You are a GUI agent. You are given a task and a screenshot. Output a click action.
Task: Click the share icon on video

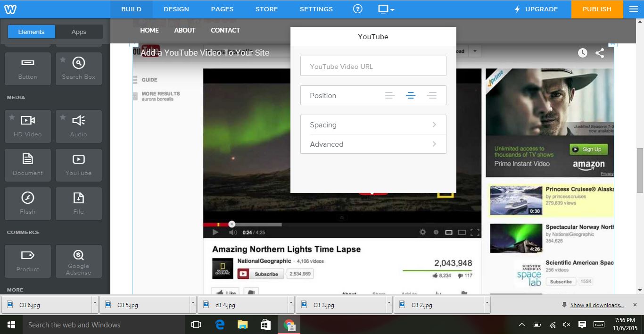600,53
